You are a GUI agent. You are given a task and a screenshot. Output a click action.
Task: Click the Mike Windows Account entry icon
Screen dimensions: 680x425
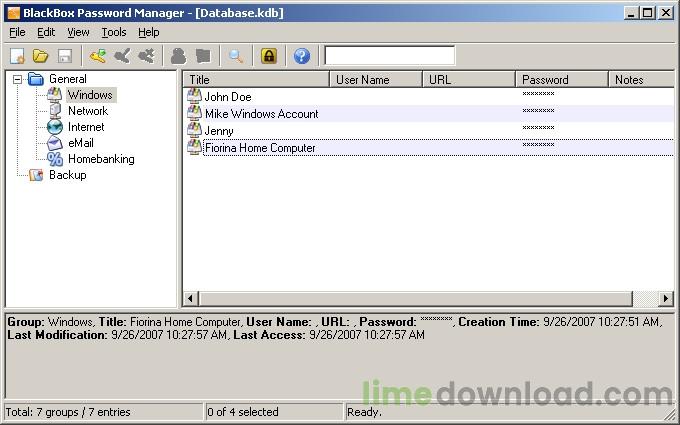point(194,113)
